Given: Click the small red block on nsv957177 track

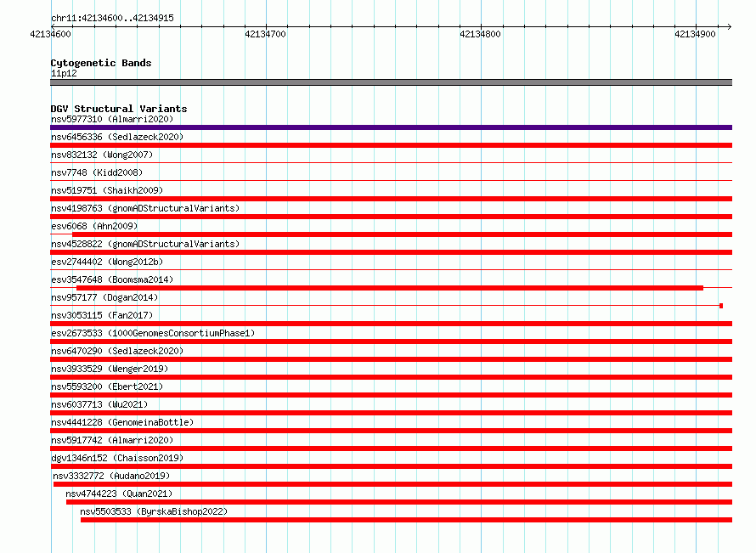Looking at the screenshot, I should [721, 306].
